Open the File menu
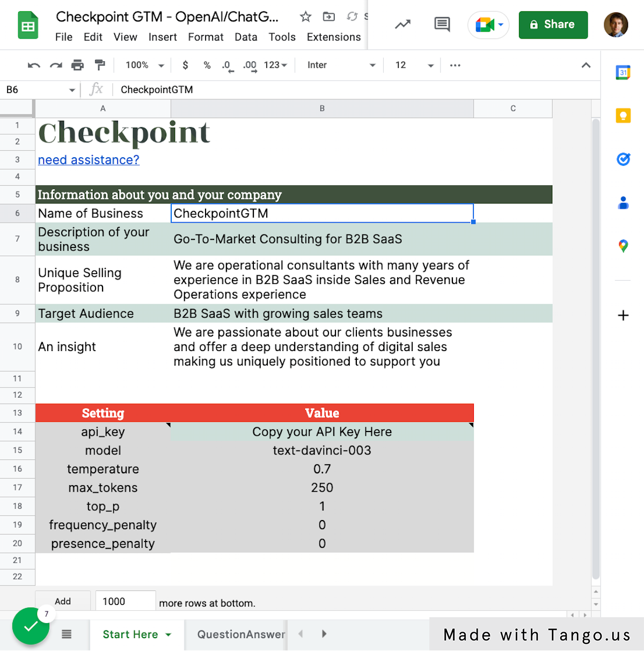Screen dimensions: 644x651 click(64, 37)
